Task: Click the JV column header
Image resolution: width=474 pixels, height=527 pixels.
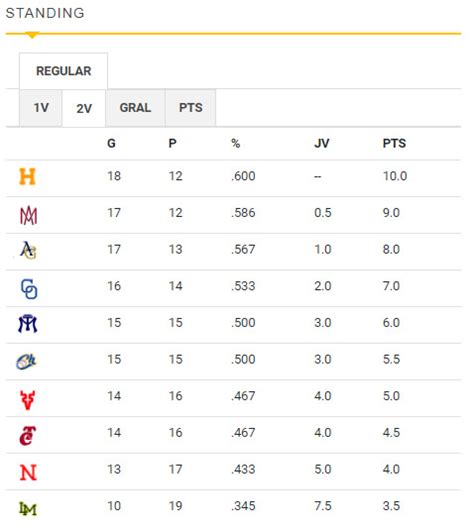Action: [x=322, y=144]
